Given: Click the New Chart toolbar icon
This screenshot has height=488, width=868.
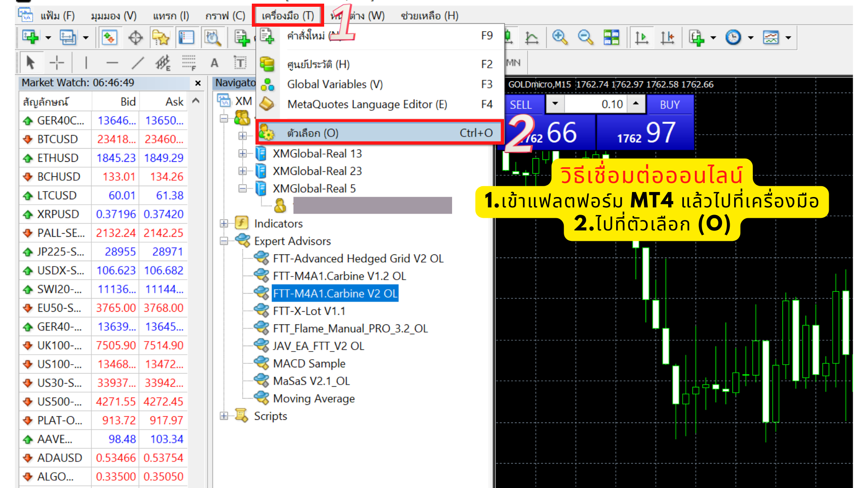Looking at the screenshot, I should pos(30,38).
